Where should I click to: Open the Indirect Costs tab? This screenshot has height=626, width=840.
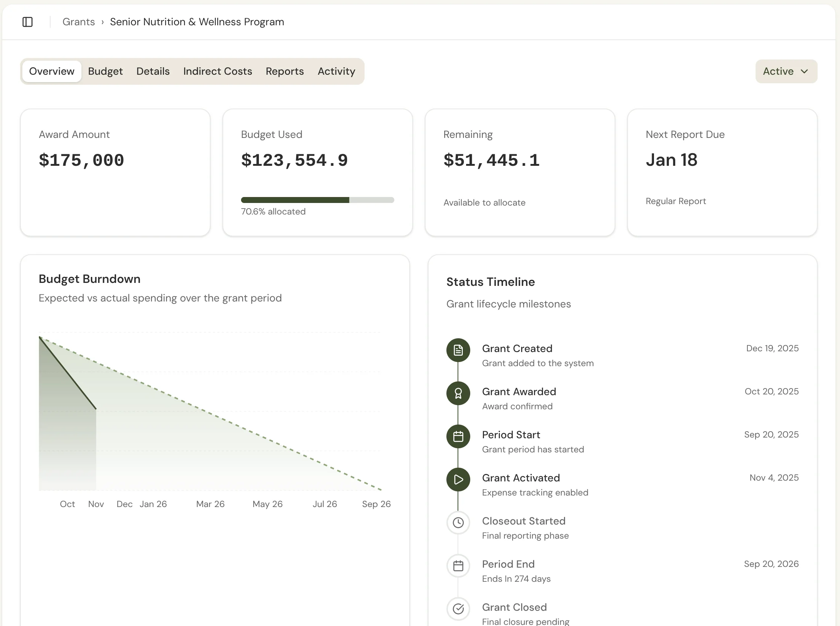(217, 71)
